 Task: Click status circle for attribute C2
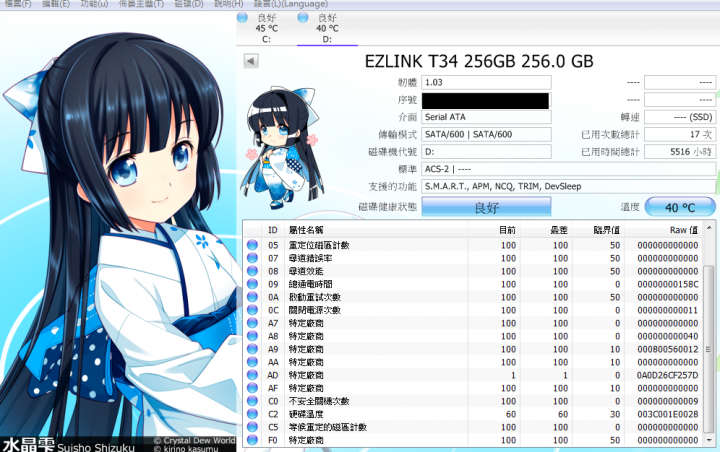coord(252,414)
